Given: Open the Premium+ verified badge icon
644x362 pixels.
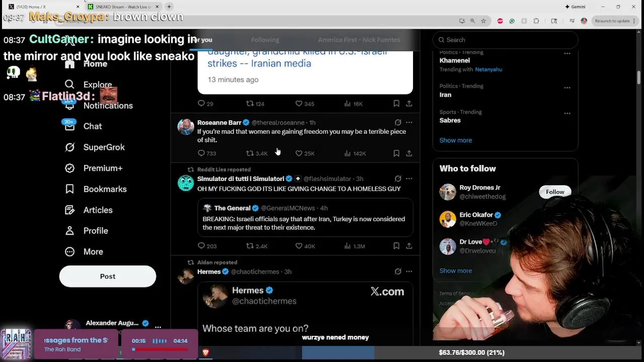Looking at the screenshot, I should [69, 168].
